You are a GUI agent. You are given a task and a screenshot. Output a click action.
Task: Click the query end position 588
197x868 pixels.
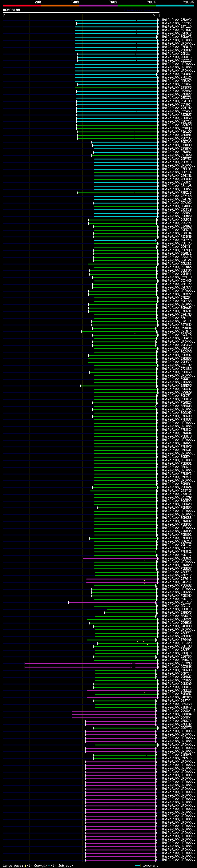pos(155,15)
